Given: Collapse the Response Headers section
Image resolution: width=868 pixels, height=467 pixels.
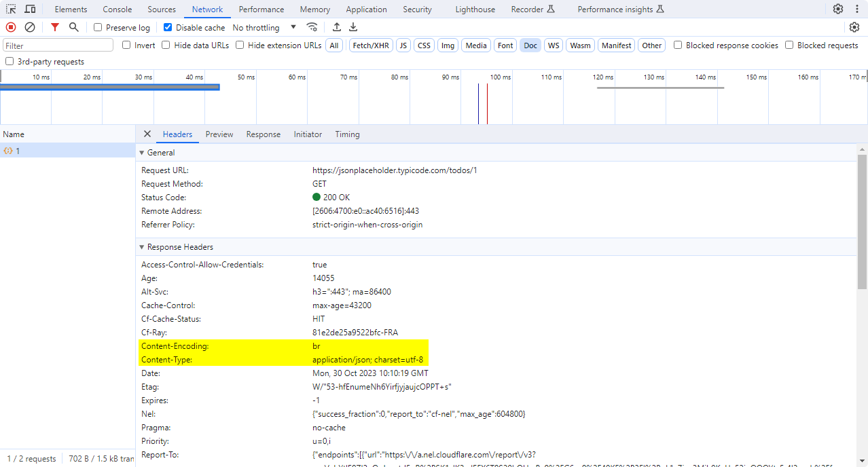Looking at the screenshot, I should (142, 247).
